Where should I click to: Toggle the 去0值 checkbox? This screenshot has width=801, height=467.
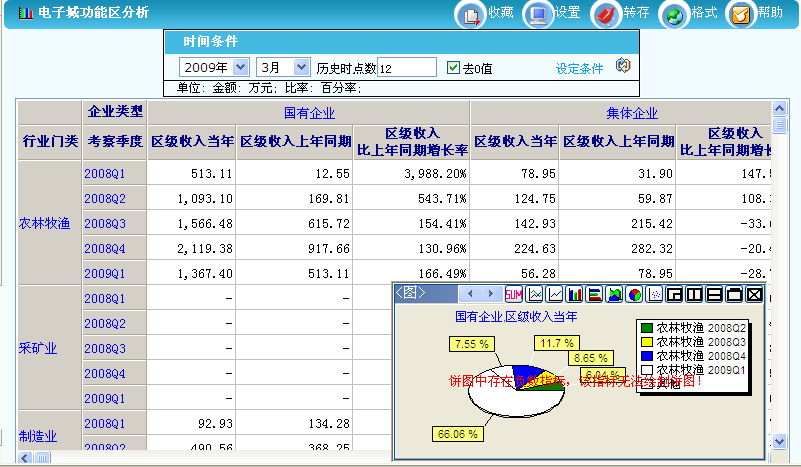point(453,68)
